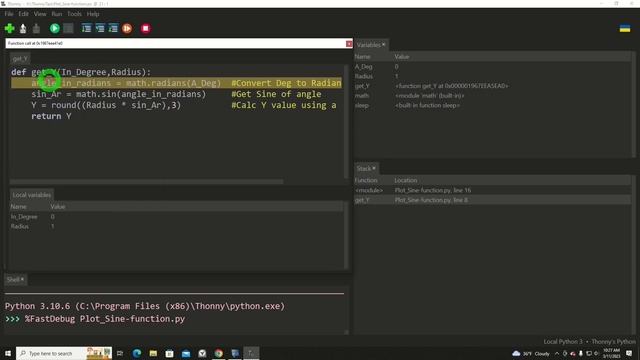The height and width of the screenshot is (360, 640).
Task: Open File Explorer from the taskbar
Action: tap(153, 353)
